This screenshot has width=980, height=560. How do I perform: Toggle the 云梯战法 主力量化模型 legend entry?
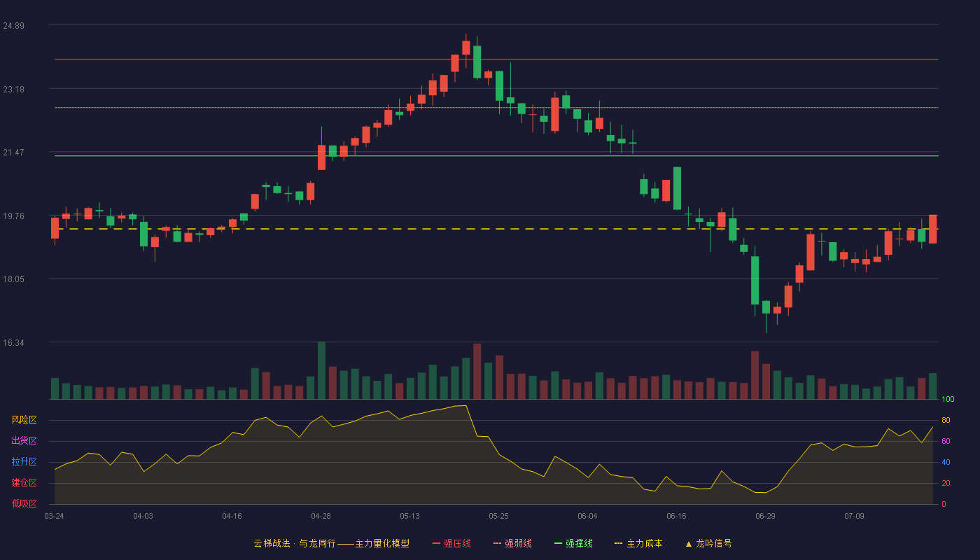point(331,543)
